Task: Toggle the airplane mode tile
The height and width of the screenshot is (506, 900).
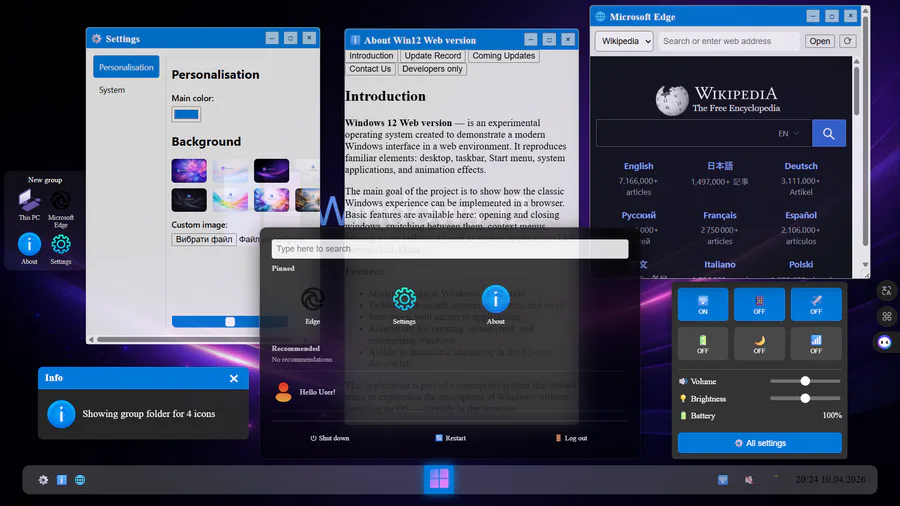Action: (x=816, y=305)
